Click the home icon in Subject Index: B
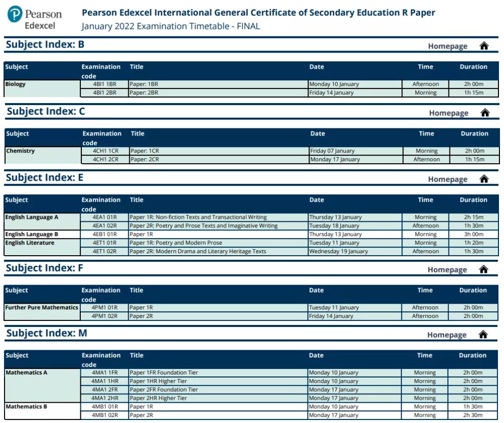 point(484,46)
